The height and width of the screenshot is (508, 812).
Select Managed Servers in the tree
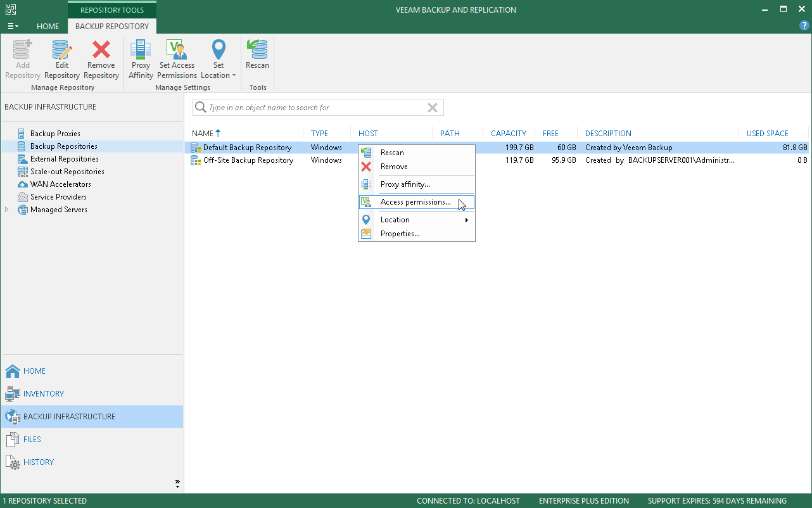pos(59,210)
